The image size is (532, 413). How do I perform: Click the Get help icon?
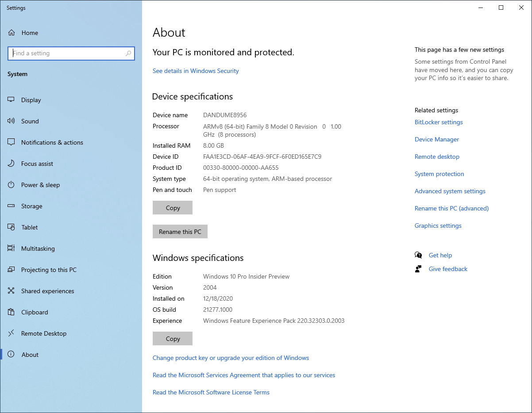coord(418,255)
